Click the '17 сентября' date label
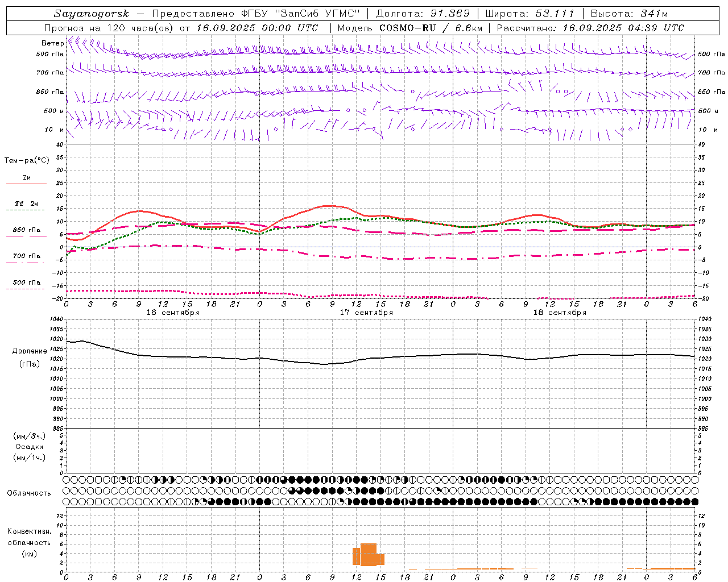Screen dimensions: 728x582 pyautogui.click(x=366, y=313)
